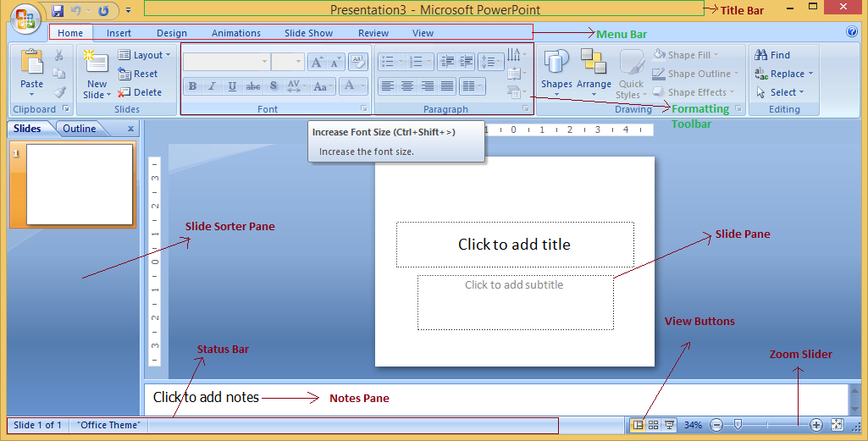Open character spacing AV dropdown
Viewport: 868px width, 441px height.
click(296, 85)
